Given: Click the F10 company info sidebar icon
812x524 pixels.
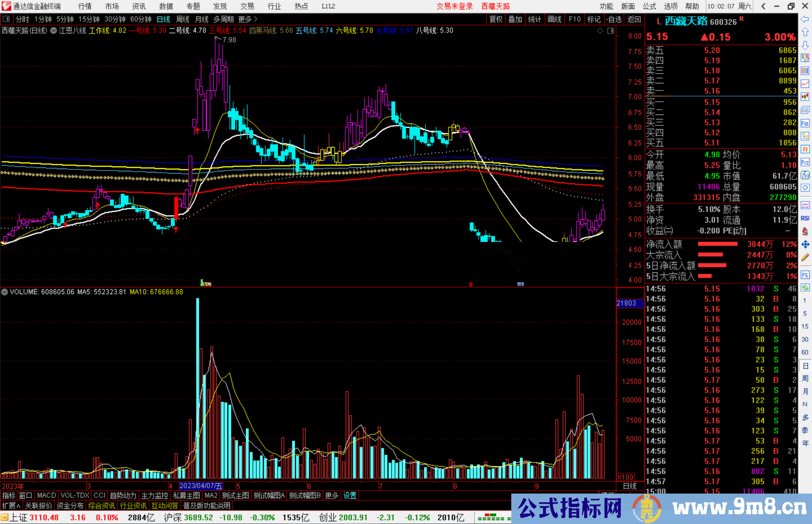Looking at the screenshot, I should 805,123.
